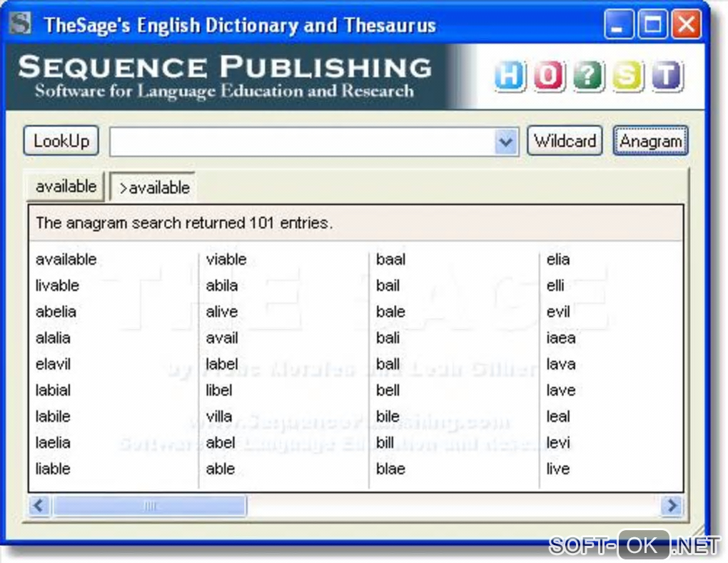Select the word 'labial'

pos(53,390)
